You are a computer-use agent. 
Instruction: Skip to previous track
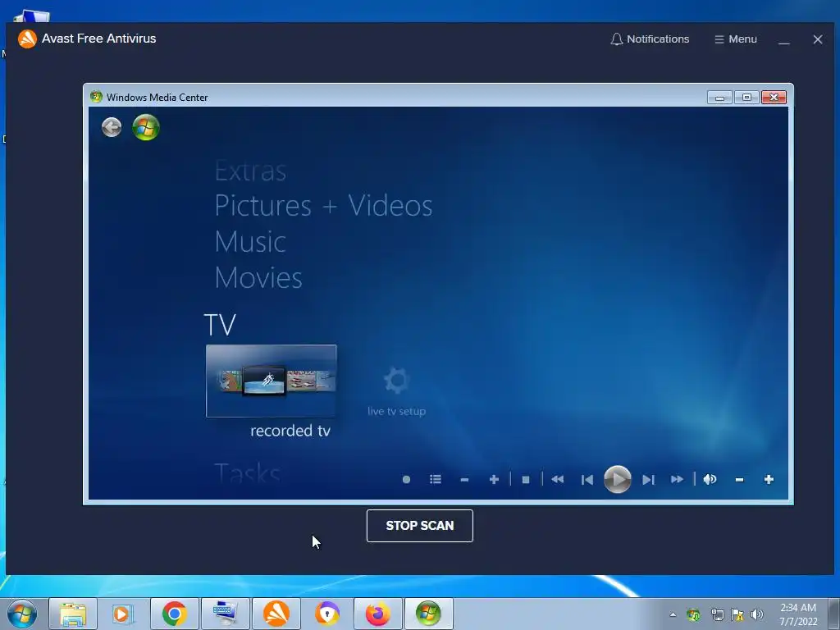pyautogui.click(x=587, y=479)
